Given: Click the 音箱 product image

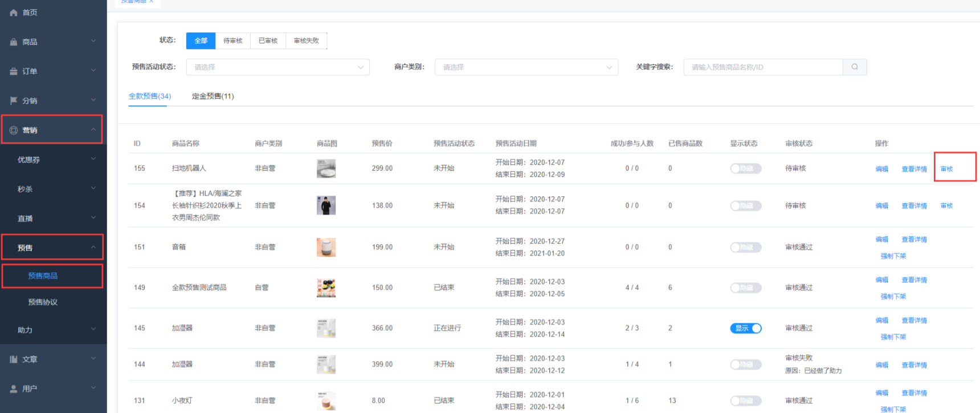Looking at the screenshot, I should click(x=326, y=247).
